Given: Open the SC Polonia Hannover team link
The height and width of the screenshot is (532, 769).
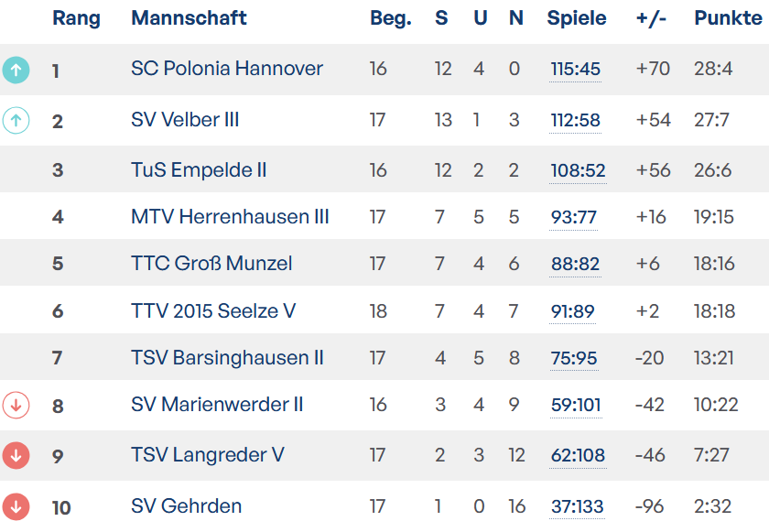Looking at the screenshot, I should point(227,69).
